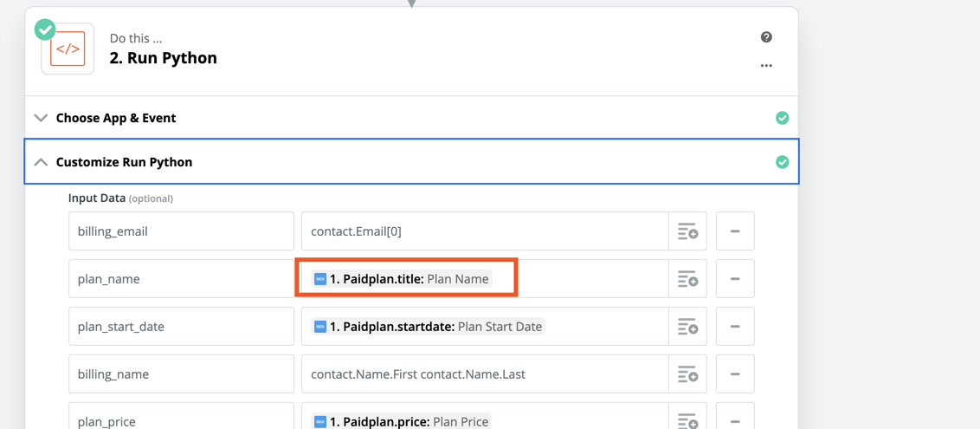
Task: Remove the plan_name input row
Action: [735, 279]
